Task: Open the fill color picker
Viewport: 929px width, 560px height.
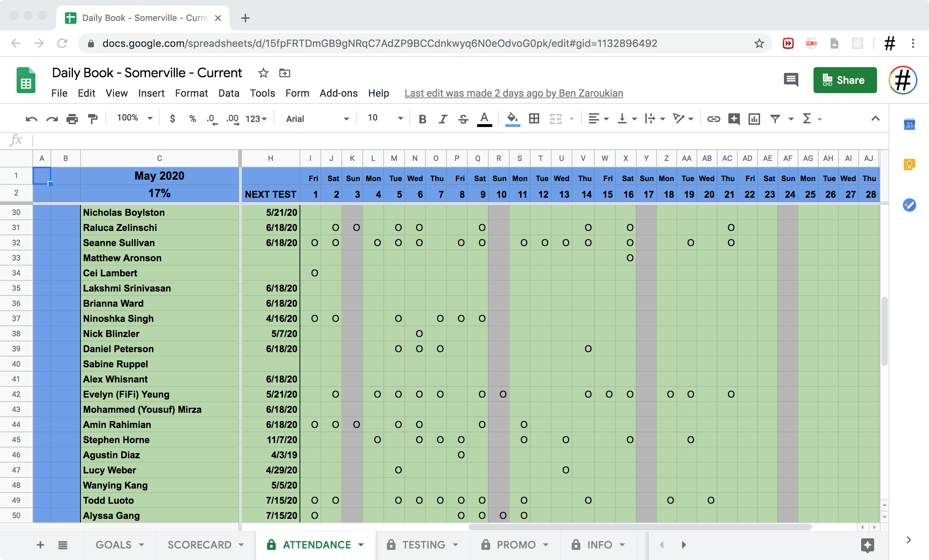Action: [x=512, y=119]
